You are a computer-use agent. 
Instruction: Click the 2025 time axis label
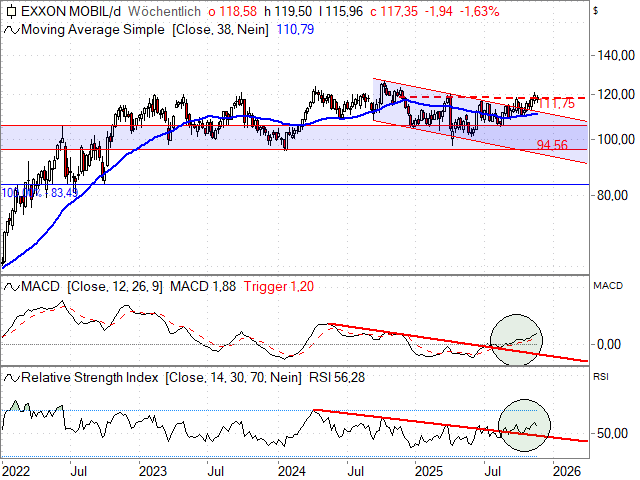(429, 471)
